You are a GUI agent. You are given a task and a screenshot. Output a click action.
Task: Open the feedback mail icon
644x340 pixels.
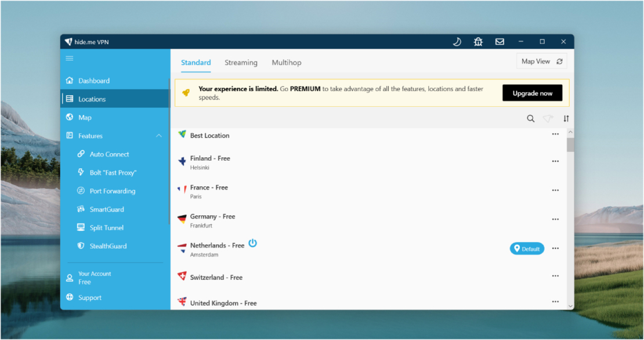[500, 41]
